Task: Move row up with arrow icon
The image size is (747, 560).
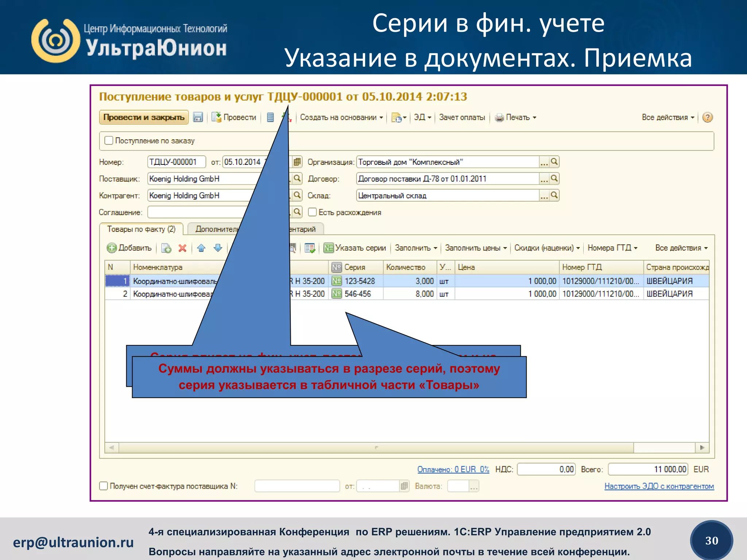Action: coord(201,248)
